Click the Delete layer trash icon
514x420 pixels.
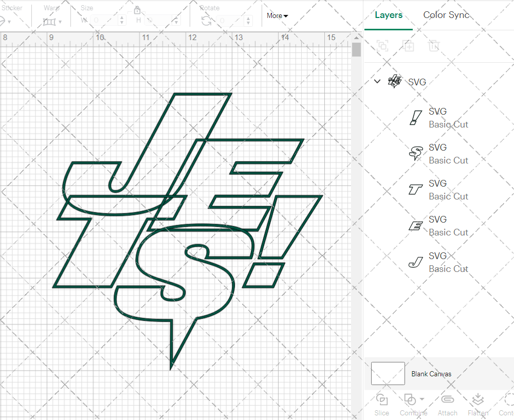click(434, 46)
